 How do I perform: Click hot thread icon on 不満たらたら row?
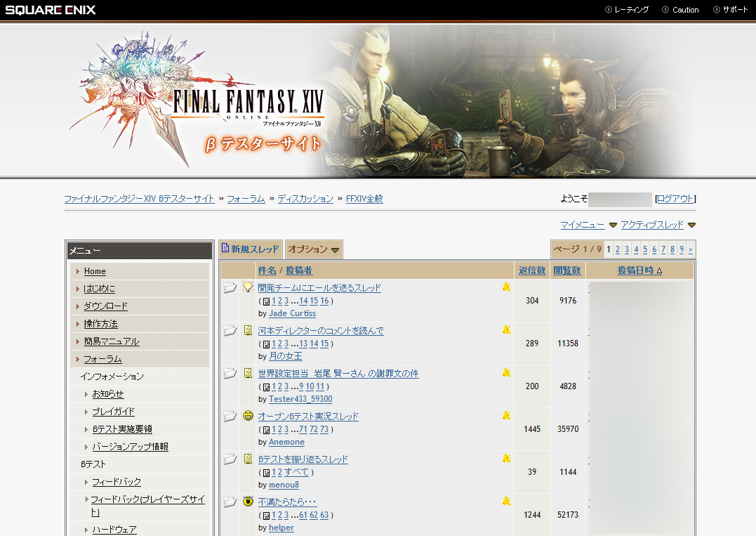point(506,502)
